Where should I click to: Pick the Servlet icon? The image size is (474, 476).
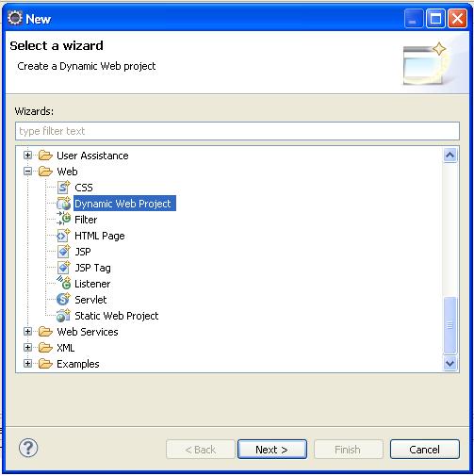click(63, 300)
